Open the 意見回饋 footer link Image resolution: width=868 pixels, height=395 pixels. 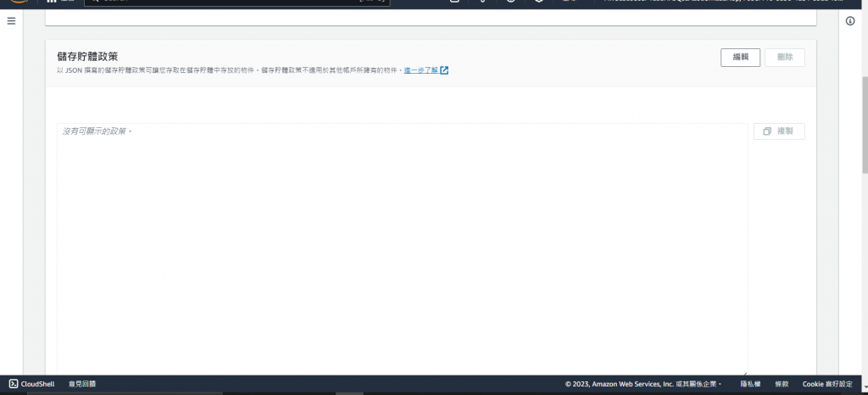click(82, 384)
